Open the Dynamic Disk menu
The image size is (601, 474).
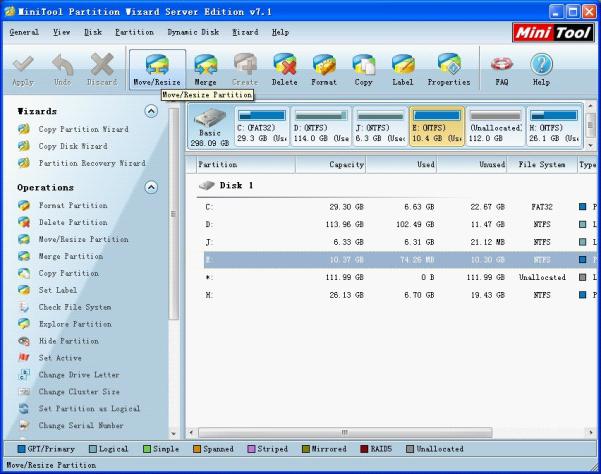click(193, 32)
